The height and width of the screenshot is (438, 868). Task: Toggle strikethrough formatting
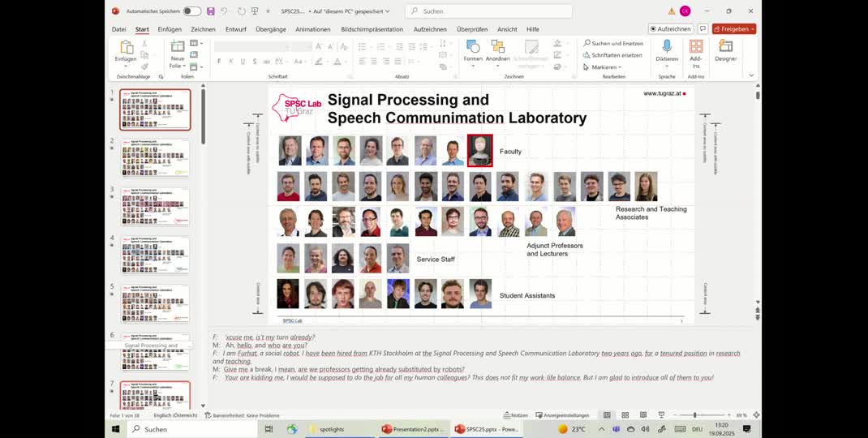pos(266,62)
